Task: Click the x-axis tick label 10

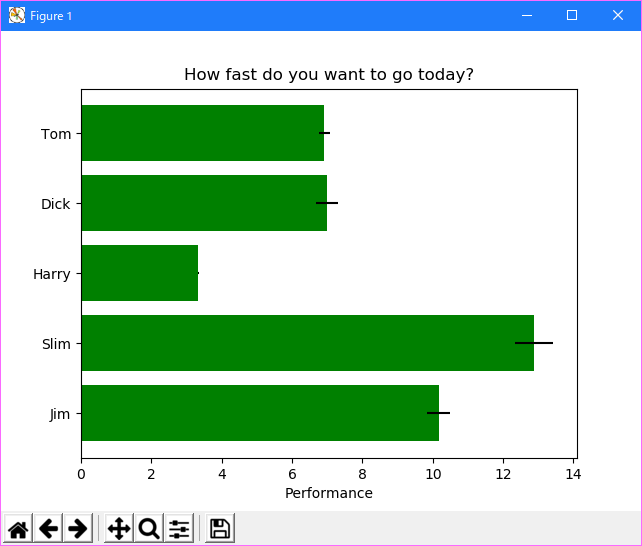Action: (433, 474)
